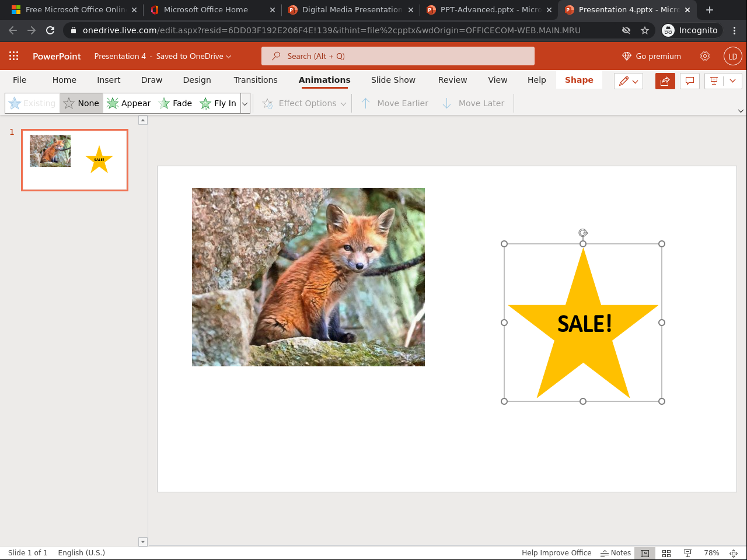Select the slide 1 thumbnail
Viewport: 747px width, 560px height.
[75, 160]
